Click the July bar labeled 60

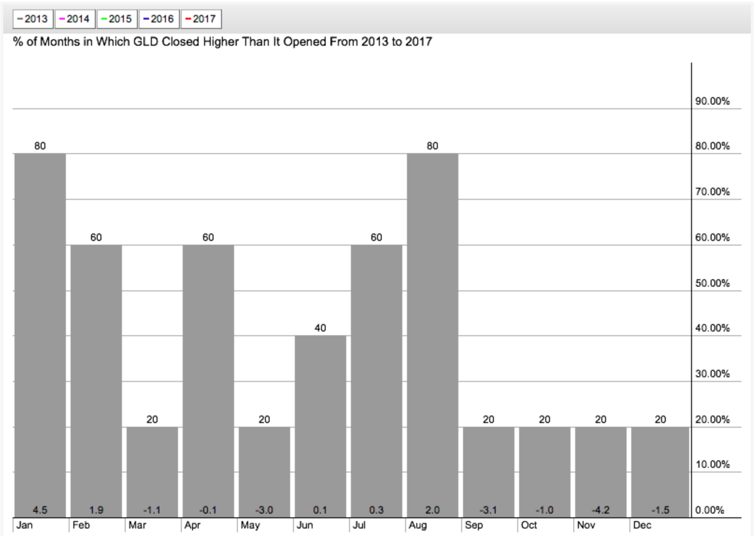pos(377,381)
